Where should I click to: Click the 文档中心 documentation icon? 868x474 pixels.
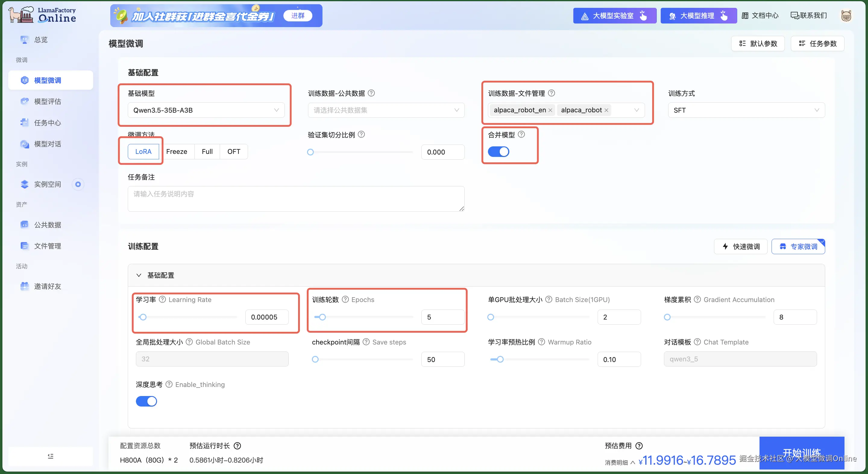745,15
